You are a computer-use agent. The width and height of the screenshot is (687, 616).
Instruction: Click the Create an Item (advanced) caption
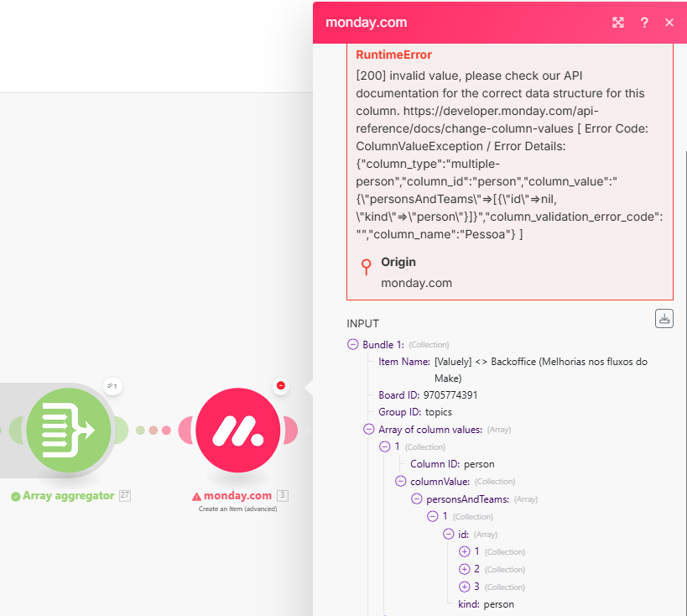click(238, 509)
